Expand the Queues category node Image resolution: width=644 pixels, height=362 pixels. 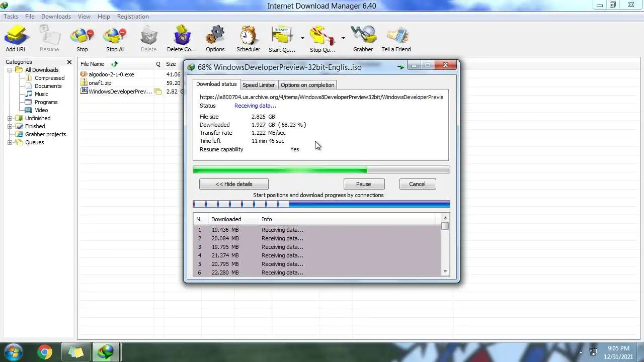pyautogui.click(x=10, y=142)
